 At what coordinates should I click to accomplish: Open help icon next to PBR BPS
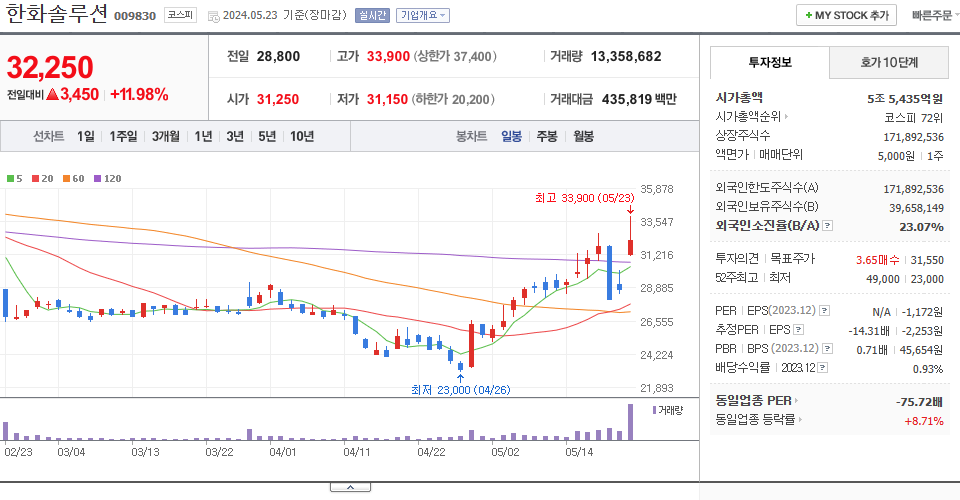click(x=827, y=349)
